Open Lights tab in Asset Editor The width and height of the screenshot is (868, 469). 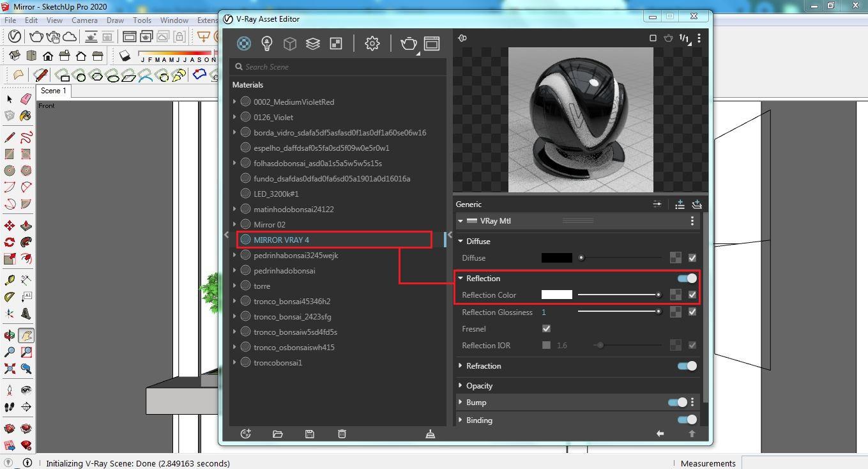(x=267, y=43)
